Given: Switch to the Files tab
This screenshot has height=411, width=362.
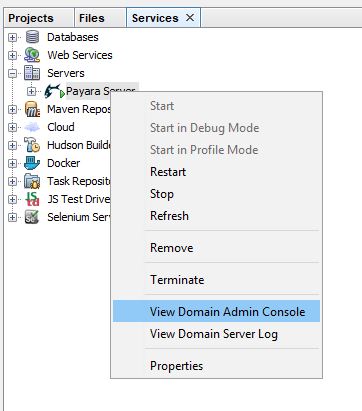Looking at the screenshot, I should coord(92,18).
